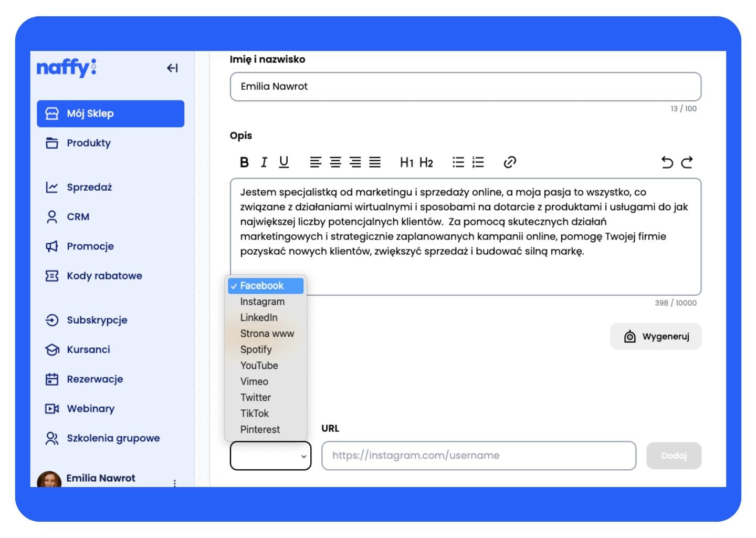The width and height of the screenshot is (756, 538).
Task: Click the Wygeneruj button
Action: tap(656, 337)
